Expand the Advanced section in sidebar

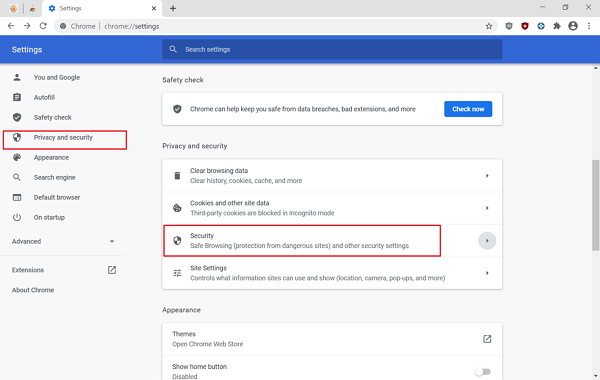click(x=63, y=241)
